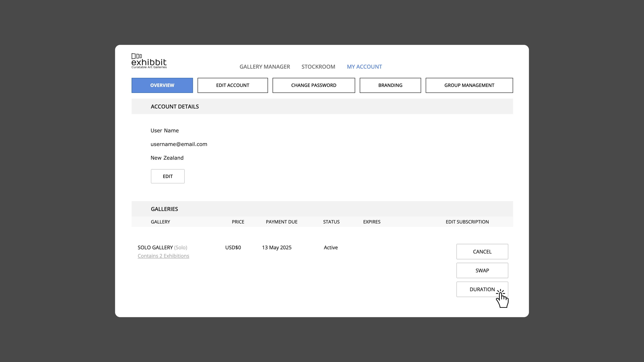644x362 pixels.
Task: Click the SOLO GALLERY (Solo) row title
Action: coord(163,247)
